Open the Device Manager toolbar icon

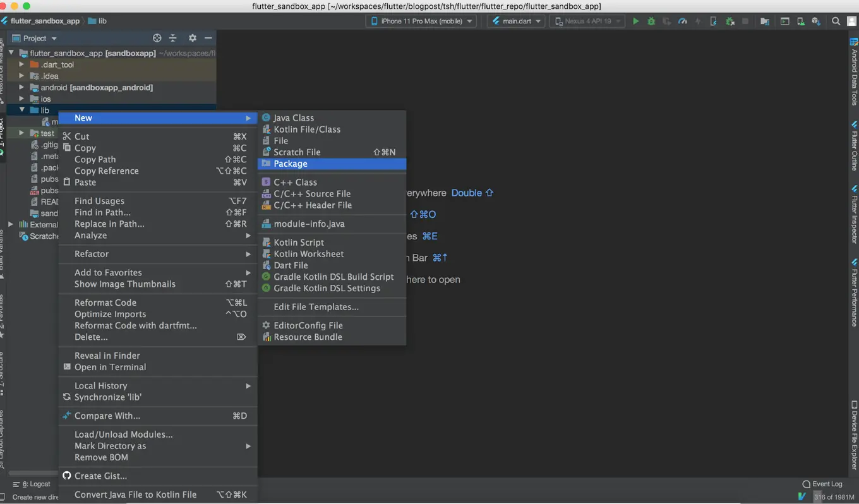coord(800,21)
